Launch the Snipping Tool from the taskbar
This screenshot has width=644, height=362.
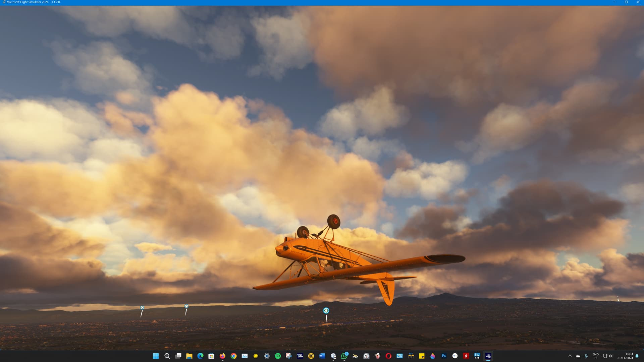(x=289, y=356)
